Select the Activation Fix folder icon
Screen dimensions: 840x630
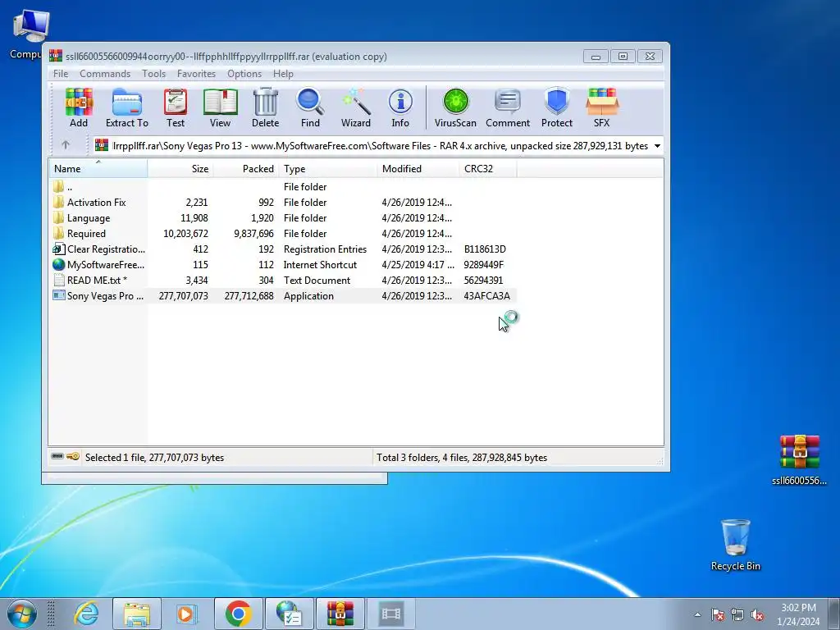(x=58, y=202)
